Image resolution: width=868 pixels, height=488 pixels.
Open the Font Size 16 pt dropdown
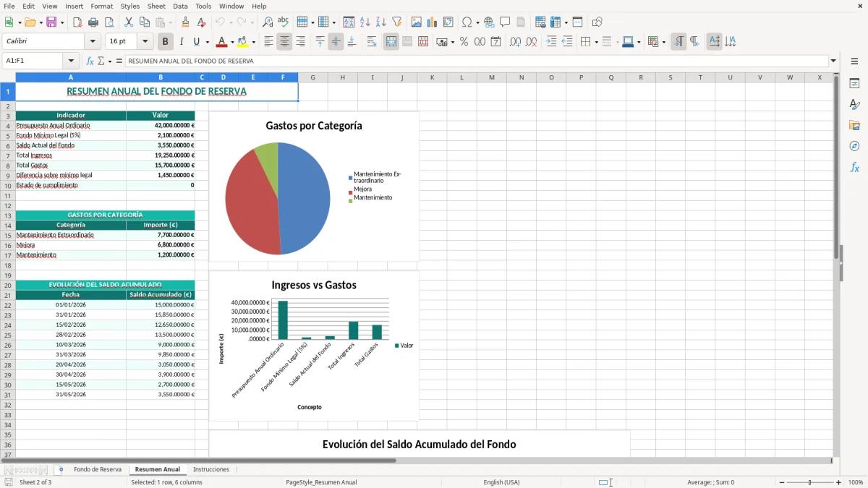145,42
